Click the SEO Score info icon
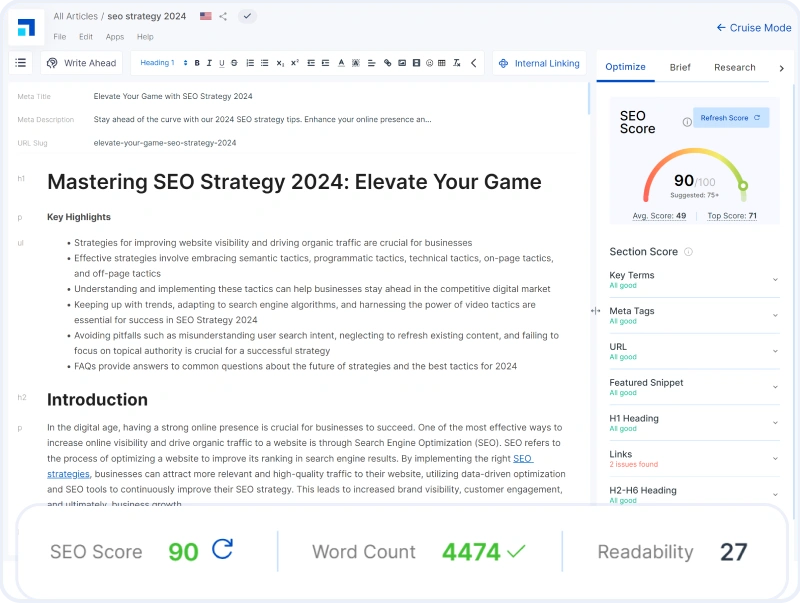Screen dimensions: 800x604 pyautogui.click(x=687, y=122)
